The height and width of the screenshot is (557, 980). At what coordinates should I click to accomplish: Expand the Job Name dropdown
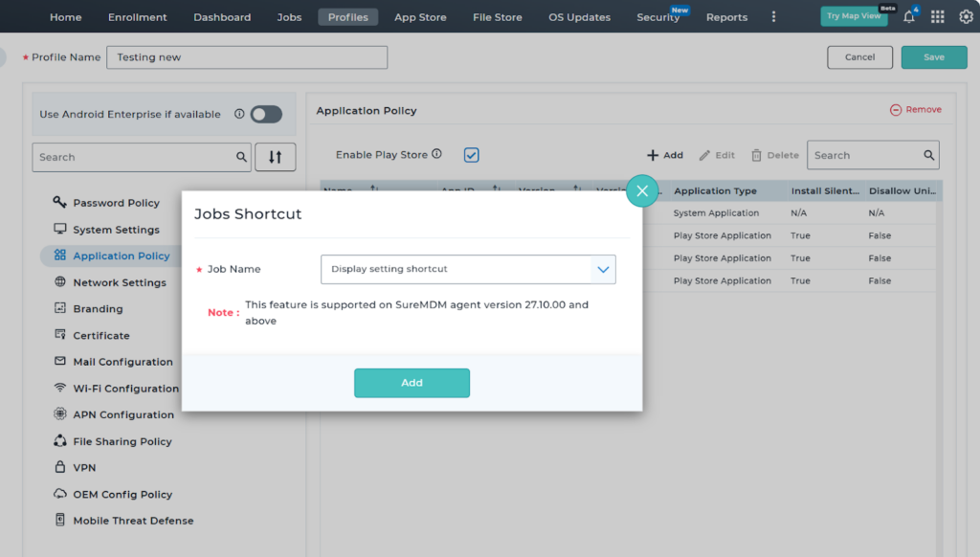tap(603, 269)
